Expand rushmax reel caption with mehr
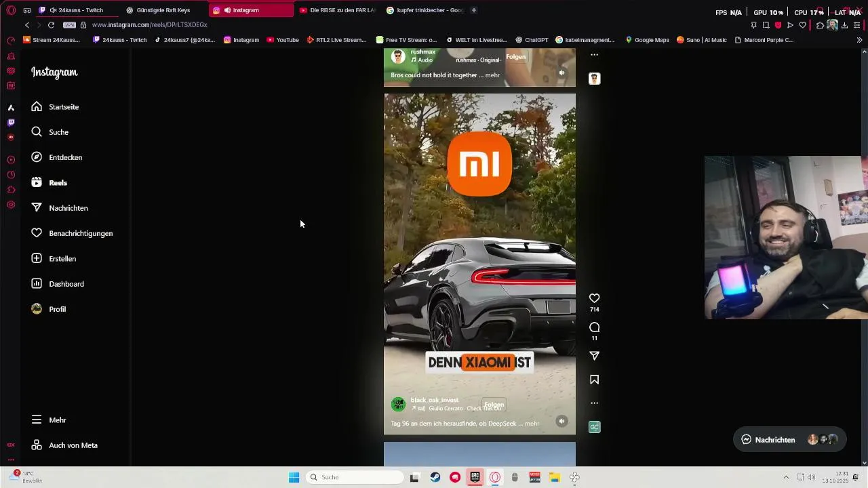 coord(492,75)
